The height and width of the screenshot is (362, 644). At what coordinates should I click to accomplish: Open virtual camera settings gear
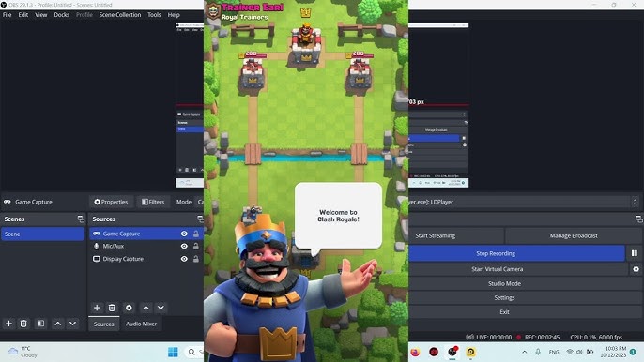tap(636, 269)
